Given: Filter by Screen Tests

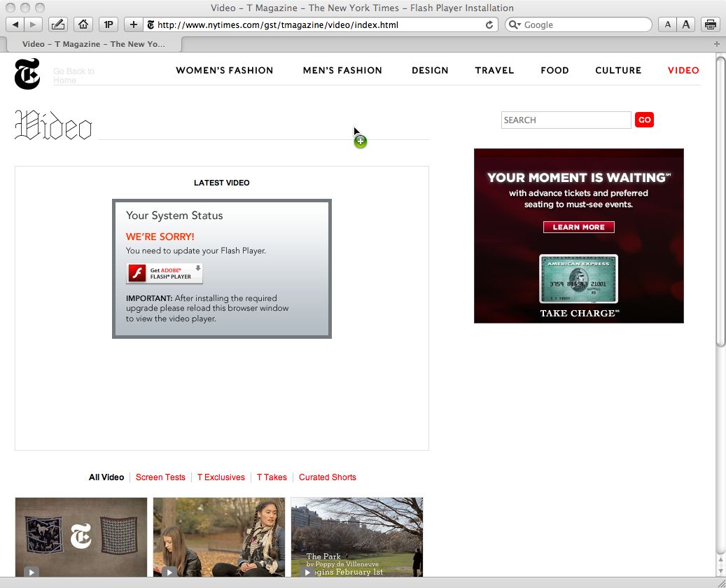Looking at the screenshot, I should [x=160, y=477].
